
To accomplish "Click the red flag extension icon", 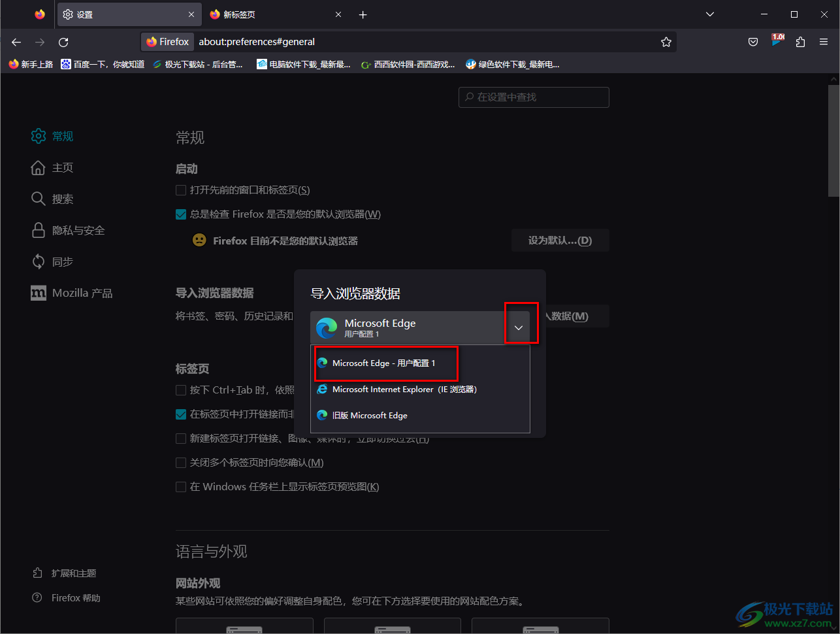I will pyautogui.click(x=777, y=41).
